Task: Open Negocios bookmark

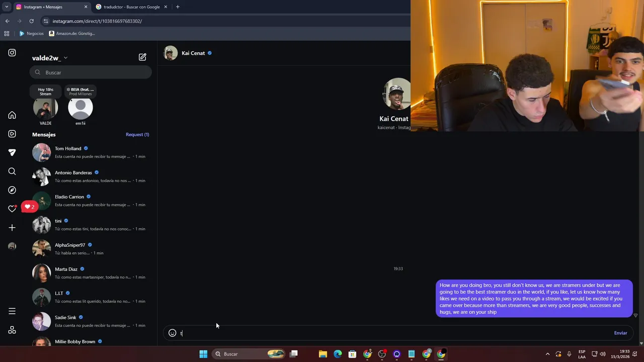Action: coord(31,34)
